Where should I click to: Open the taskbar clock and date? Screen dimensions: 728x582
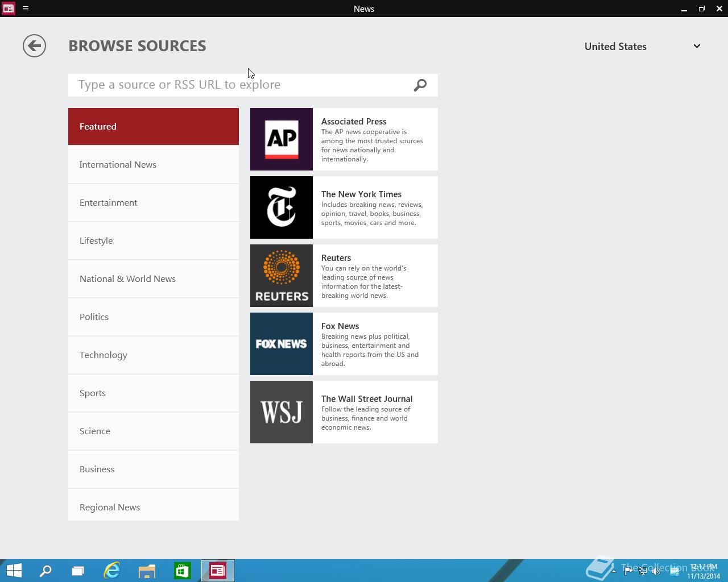tap(704, 571)
